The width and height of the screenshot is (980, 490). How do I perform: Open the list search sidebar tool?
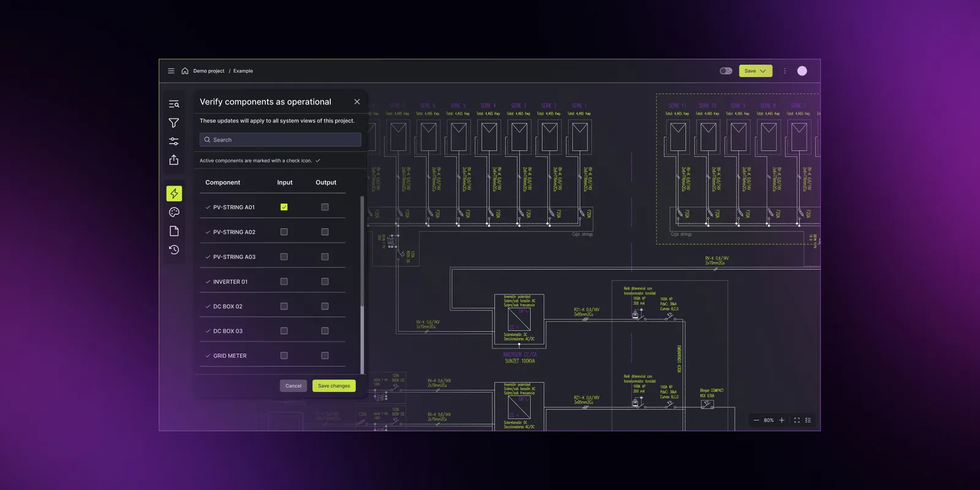click(x=174, y=104)
